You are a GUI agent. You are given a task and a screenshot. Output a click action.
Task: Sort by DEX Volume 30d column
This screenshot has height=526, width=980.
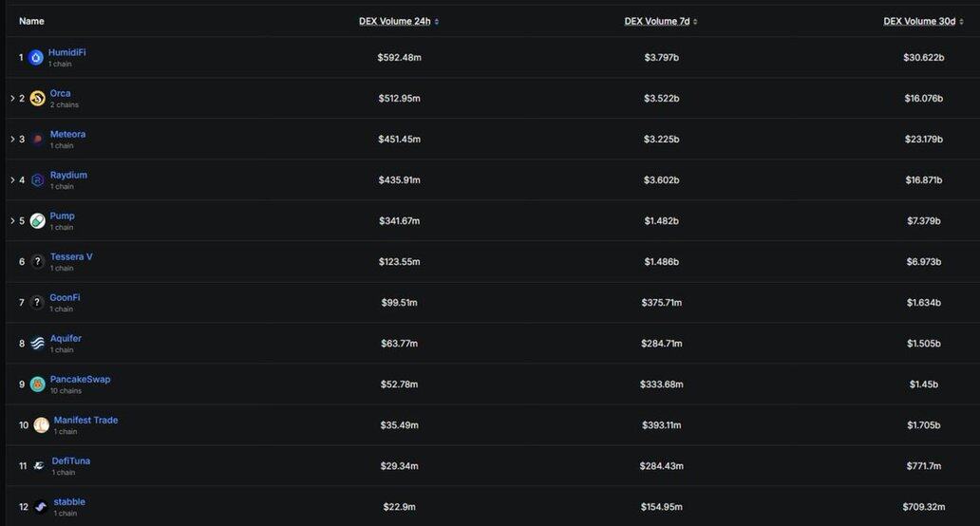coord(922,21)
